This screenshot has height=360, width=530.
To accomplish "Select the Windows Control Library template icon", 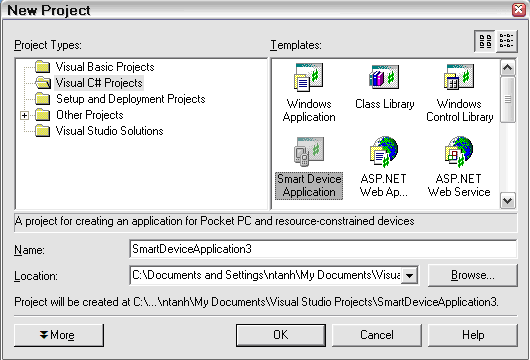I will coord(459,77).
